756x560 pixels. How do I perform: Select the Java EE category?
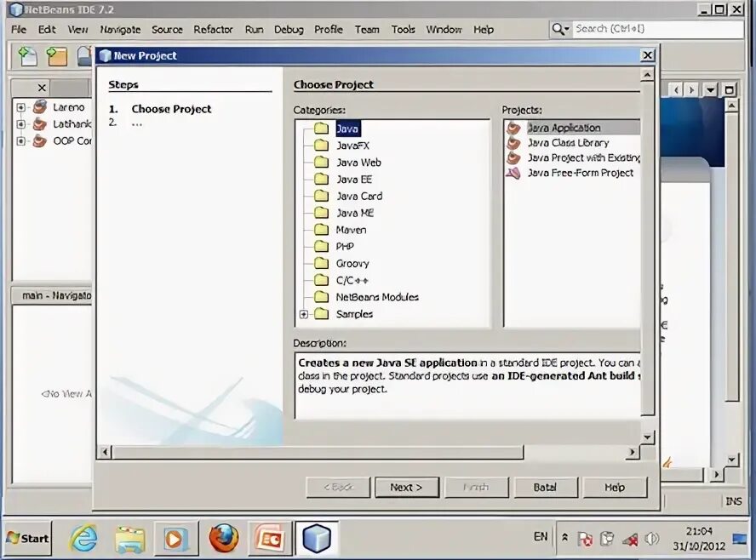(x=354, y=180)
